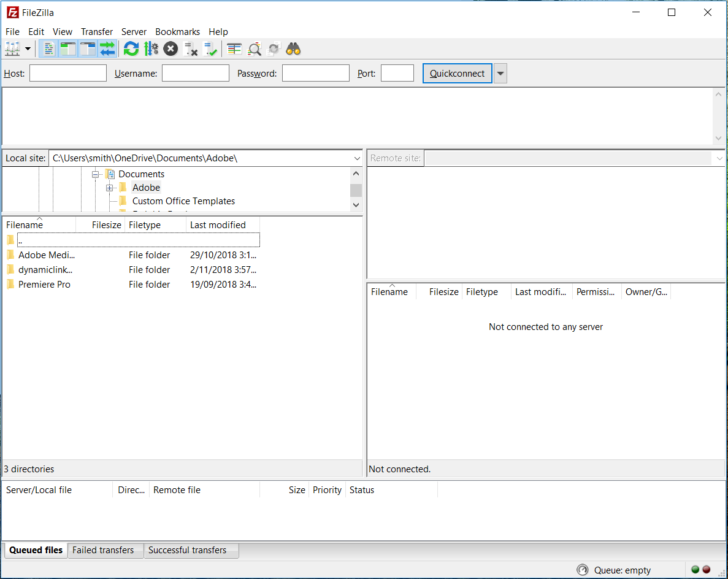
Task: Click the Quickconnect button
Action: click(458, 74)
